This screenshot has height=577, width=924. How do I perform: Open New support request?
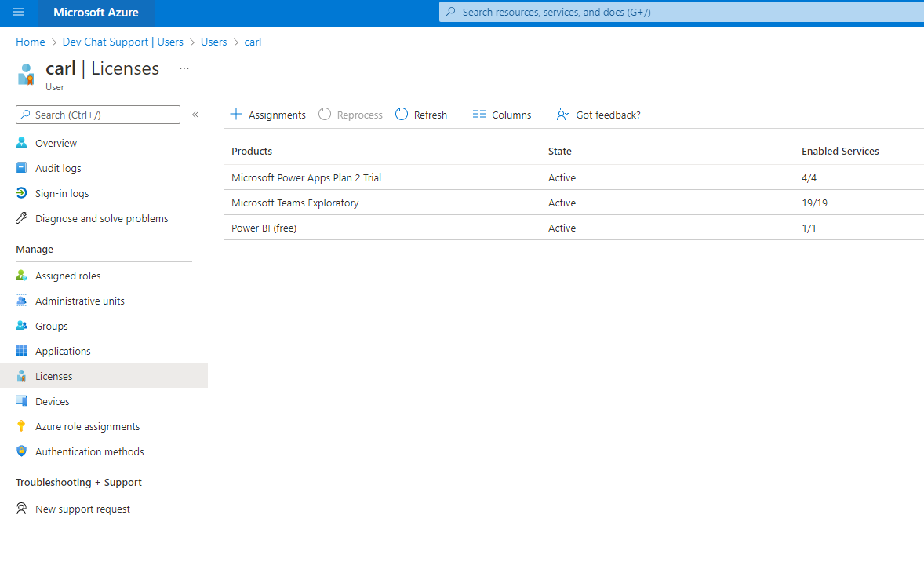point(82,509)
